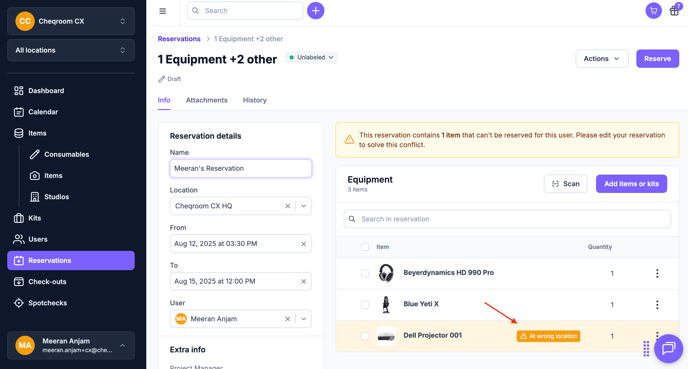Image resolution: width=688 pixels, height=369 pixels.
Task: Expand the Meeran Anjam account menu
Action: pos(71,345)
